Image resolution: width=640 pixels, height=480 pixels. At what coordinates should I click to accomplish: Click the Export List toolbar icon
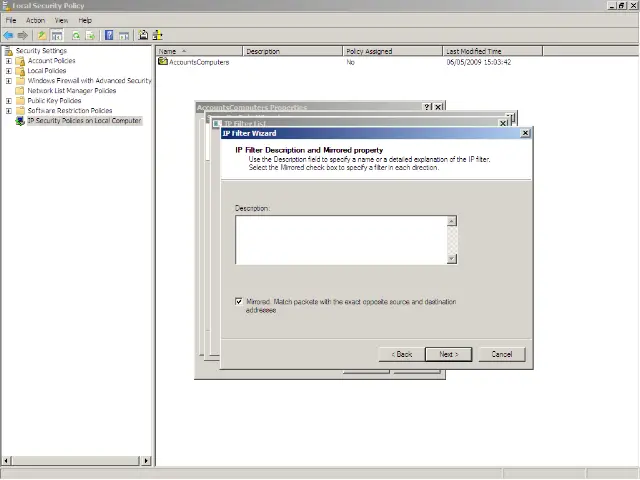pos(90,35)
